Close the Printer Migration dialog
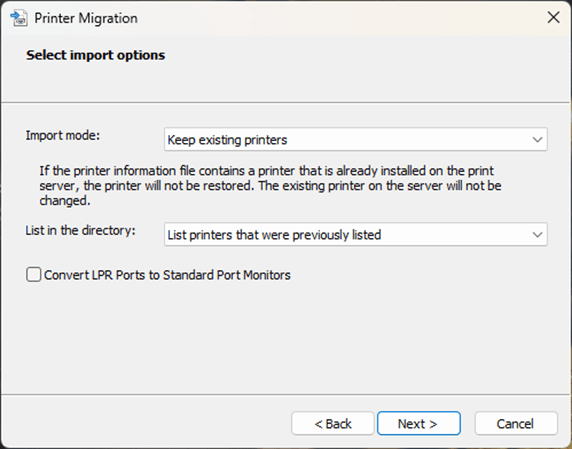Screen dimensions: 572x449 tap(553, 17)
